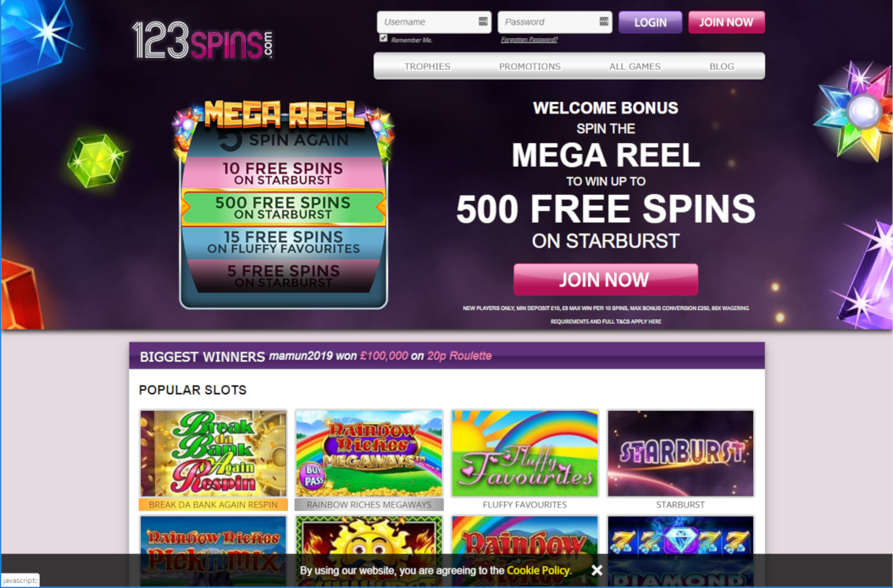
Task: Visit the Blog section
Action: point(722,67)
